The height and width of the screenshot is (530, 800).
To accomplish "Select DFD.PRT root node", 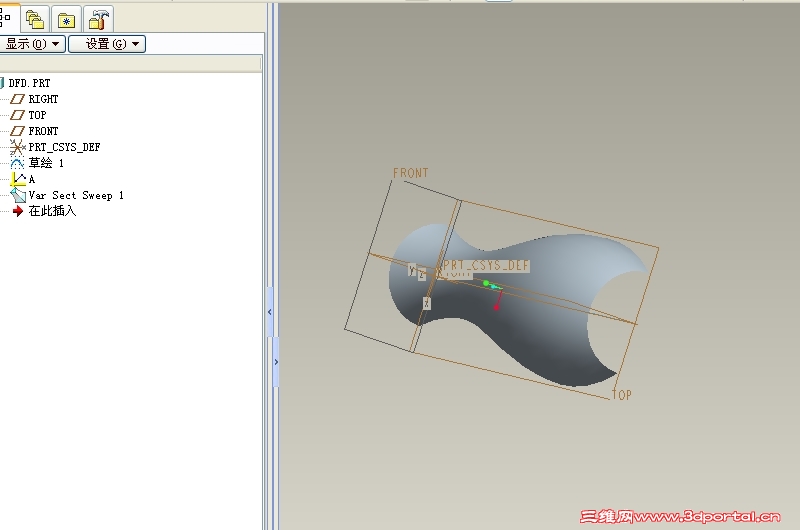I will tap(29, 83).
